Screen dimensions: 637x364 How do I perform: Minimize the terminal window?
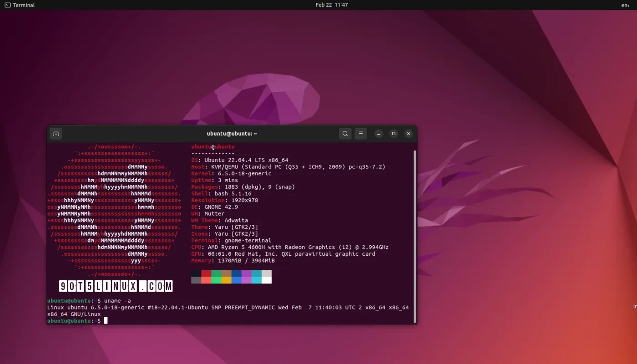pos(379,133)
